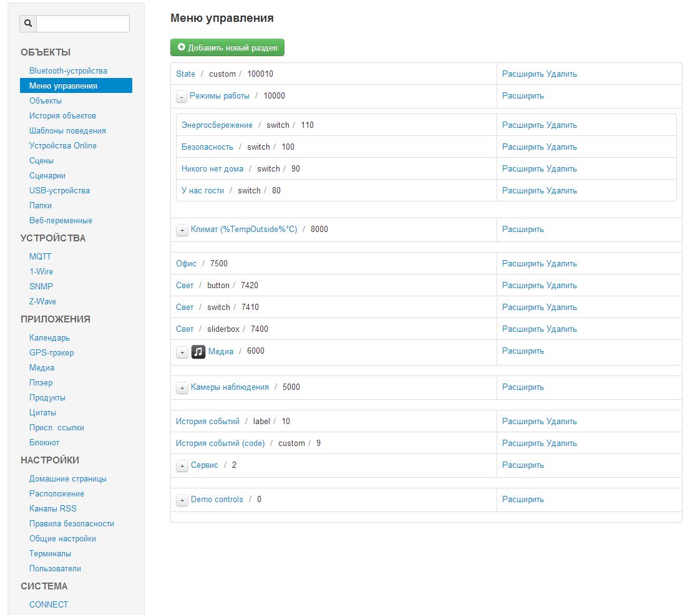This screenshot has width=700, height=615.
Task: Open Домашние страницы settings
Action: tap(68, 479)
